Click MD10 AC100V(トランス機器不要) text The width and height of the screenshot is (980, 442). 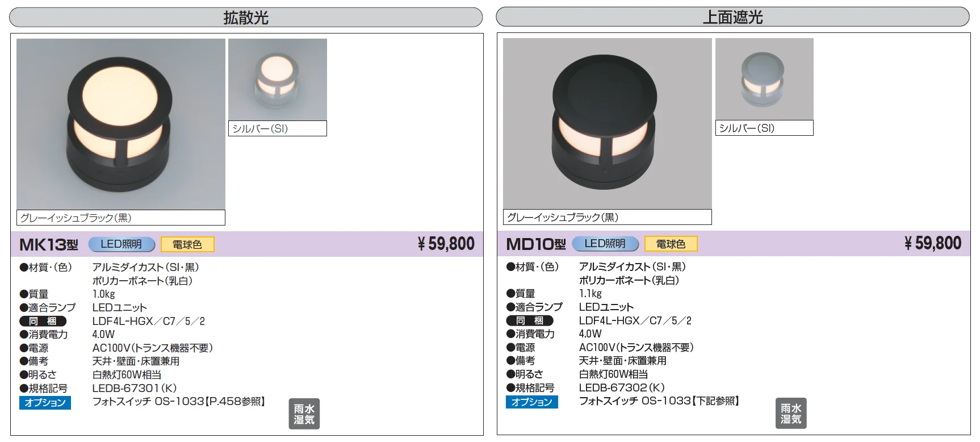(x=636, y=347)
